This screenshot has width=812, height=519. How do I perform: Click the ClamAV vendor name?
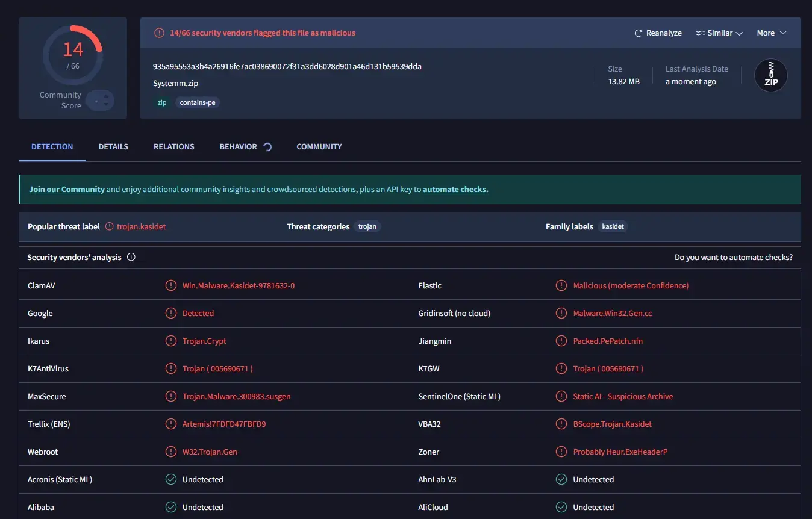coord(41,285)
